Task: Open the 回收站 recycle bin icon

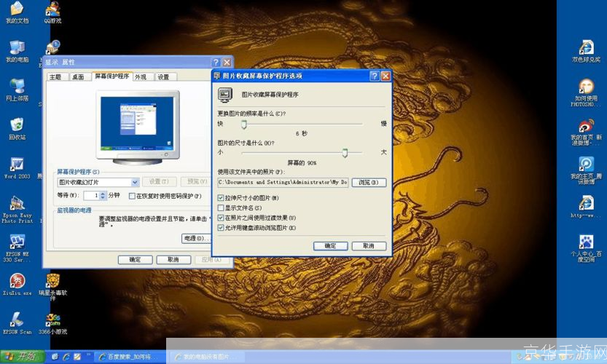Action: tap(17, 129)
